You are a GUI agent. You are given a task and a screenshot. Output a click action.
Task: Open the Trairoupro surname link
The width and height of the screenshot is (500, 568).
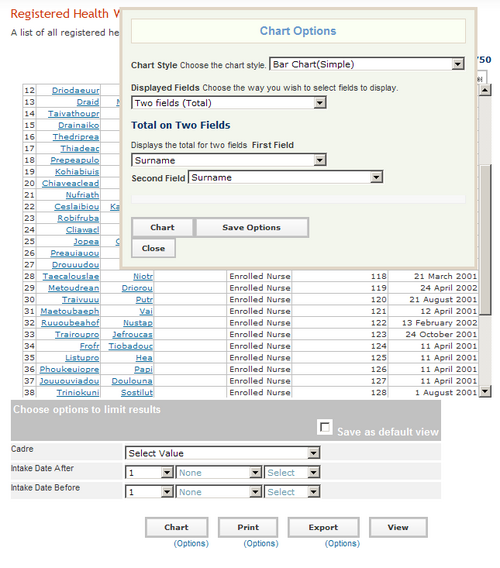click(77, 334)
